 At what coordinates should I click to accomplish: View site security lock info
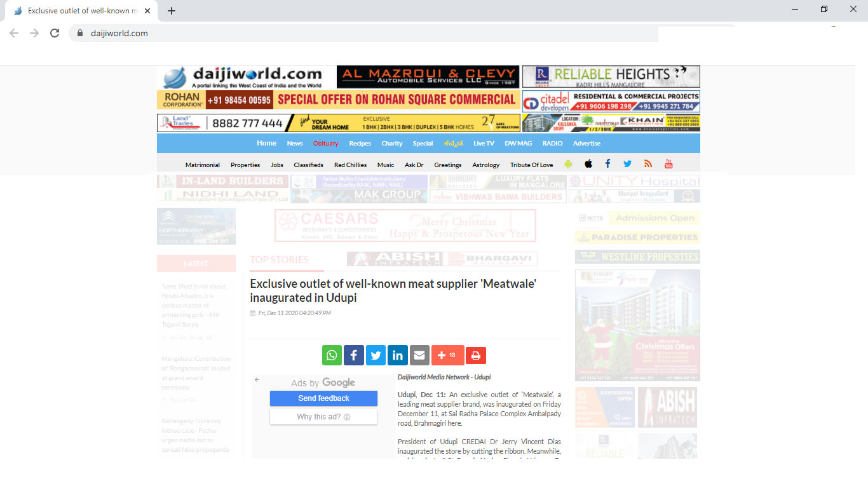(79, 33)
